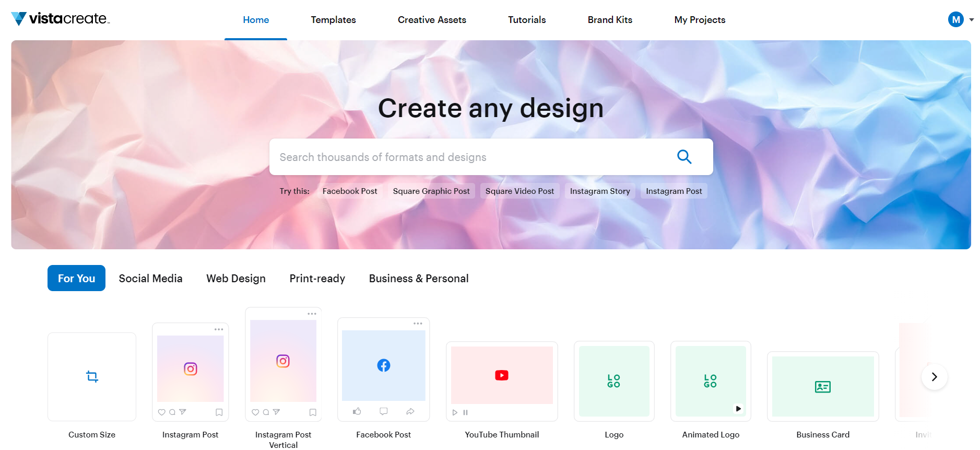Expand the account dropdown arrow
Image resolution: width=980 pixels, height=450 pixels.
pos(972,20)
